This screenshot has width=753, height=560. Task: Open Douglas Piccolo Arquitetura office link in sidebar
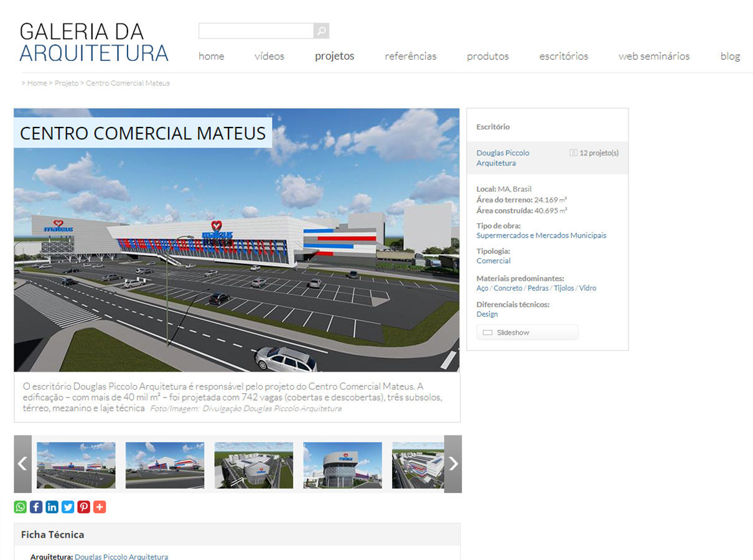[503, 158]
